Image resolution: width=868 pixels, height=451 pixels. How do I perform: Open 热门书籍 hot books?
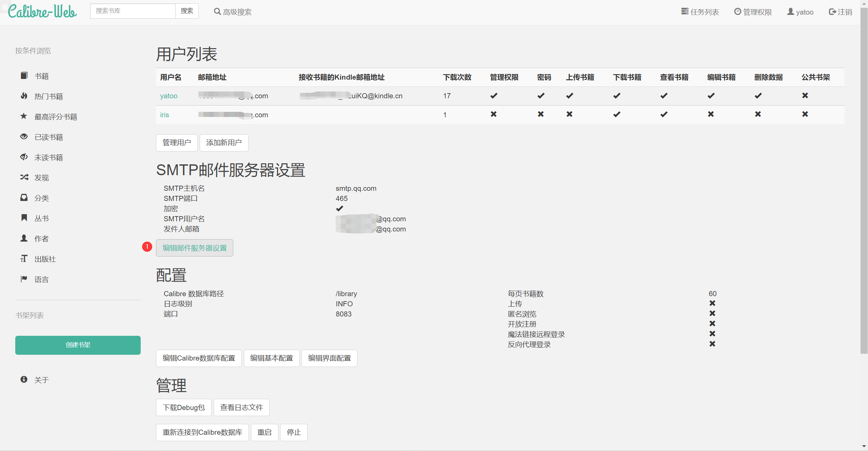tap(49, 97)
